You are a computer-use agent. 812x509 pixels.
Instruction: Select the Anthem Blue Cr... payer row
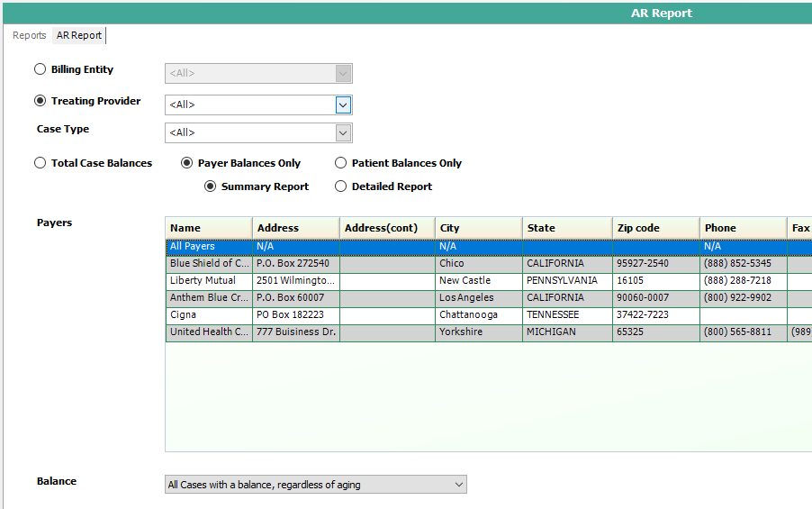(489, 298)
